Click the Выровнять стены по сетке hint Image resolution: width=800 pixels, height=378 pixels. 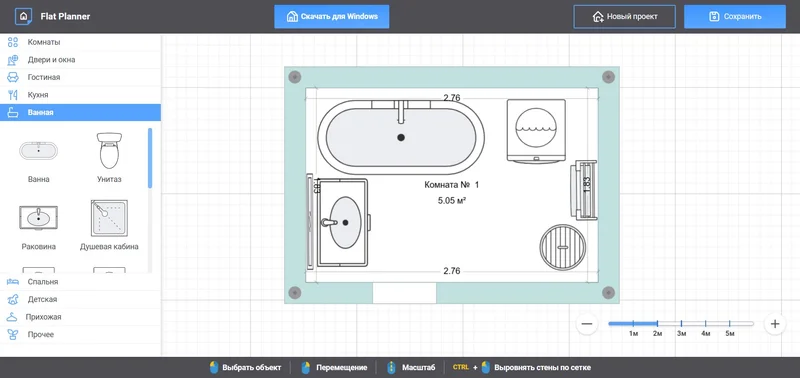point(543,368)
